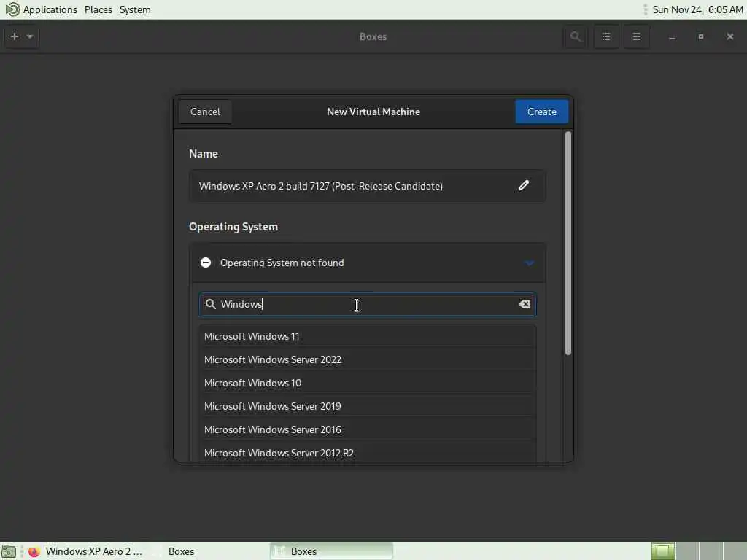
Task: Open the System menu
Action: tap(135, 9)
